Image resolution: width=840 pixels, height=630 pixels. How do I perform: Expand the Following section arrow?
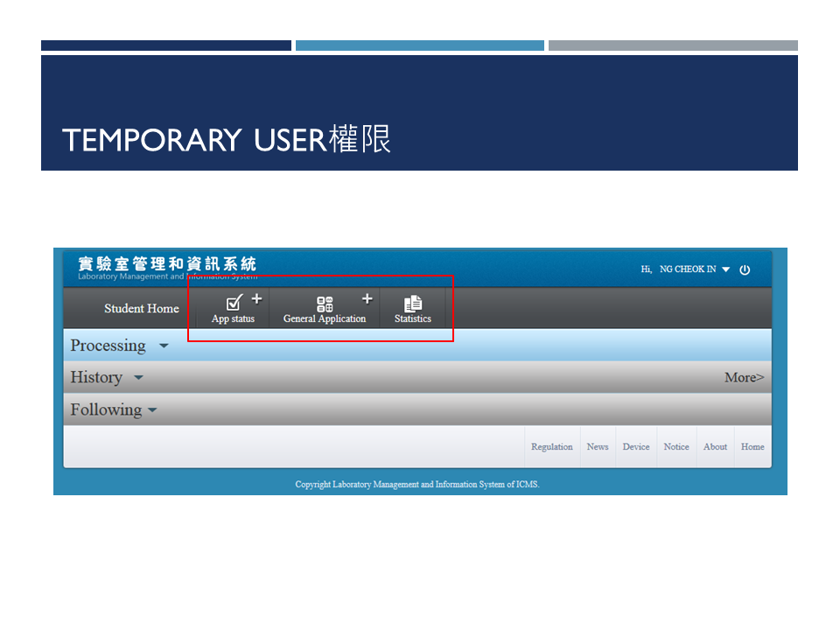click(152, 410)
